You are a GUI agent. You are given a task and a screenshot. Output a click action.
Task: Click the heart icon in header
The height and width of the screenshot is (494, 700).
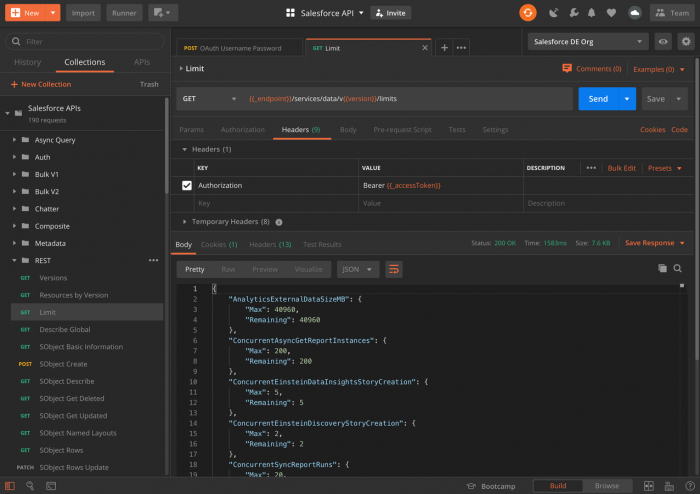tap(611, 13)
